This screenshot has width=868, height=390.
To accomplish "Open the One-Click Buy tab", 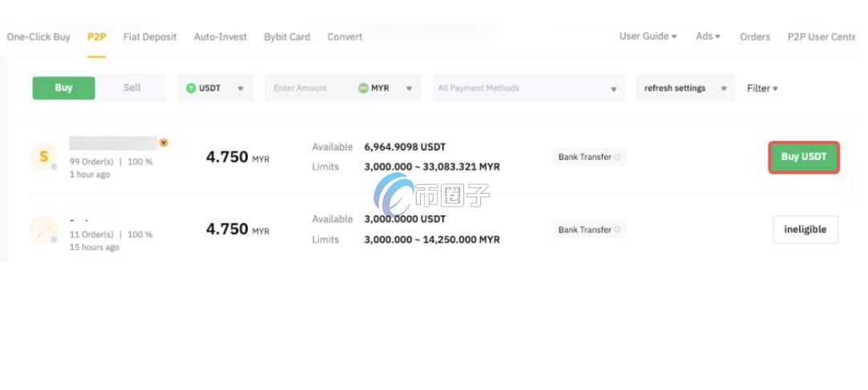I will [x=38, y=37].
